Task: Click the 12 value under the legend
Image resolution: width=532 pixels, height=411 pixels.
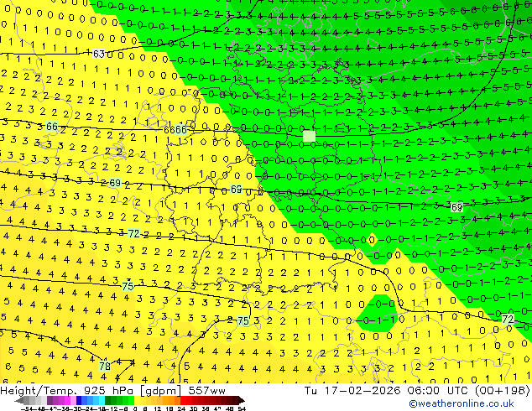Action: click(157, 408)
